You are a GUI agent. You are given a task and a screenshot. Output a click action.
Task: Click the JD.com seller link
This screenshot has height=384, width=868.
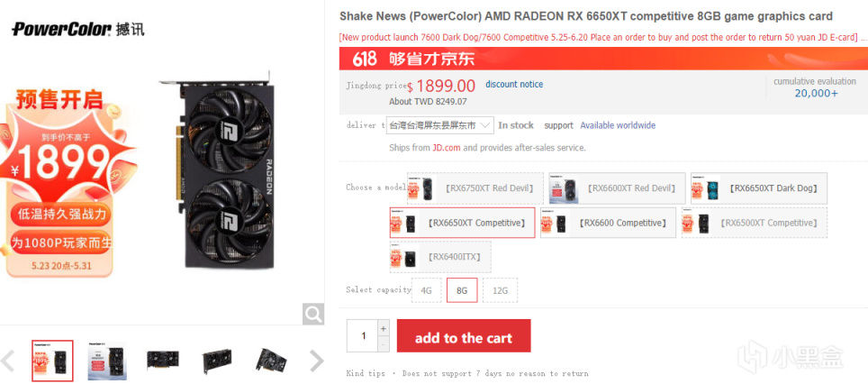click(x=447, y=148)
